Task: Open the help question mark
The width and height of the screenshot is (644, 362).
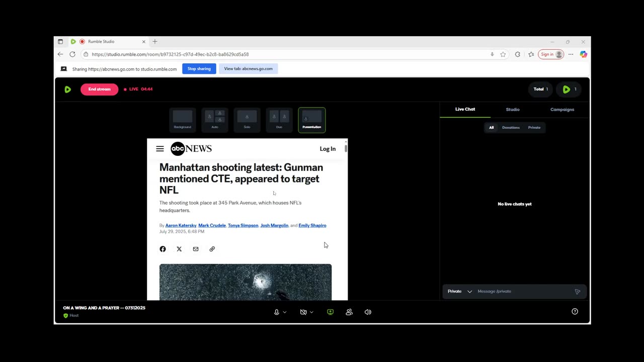Action: point(575,312)
